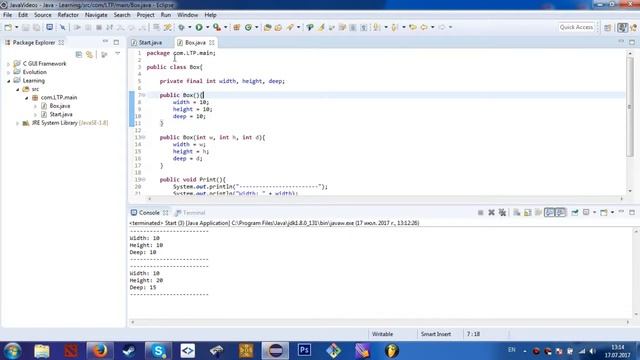This screenshot has height=360, width=640.
Task: Click the Debug bug icon in toolbar
Action: [181, 27]
